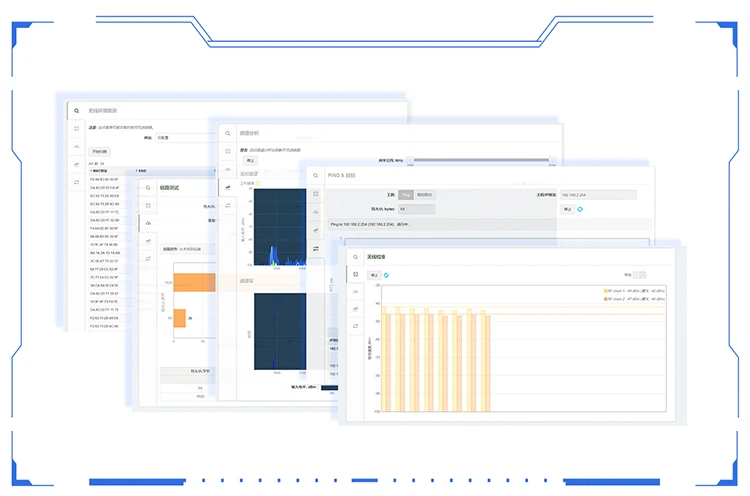750x496 pixels.
Task: Click the stop button in the PING window
Action: click(x=567, y=209)
